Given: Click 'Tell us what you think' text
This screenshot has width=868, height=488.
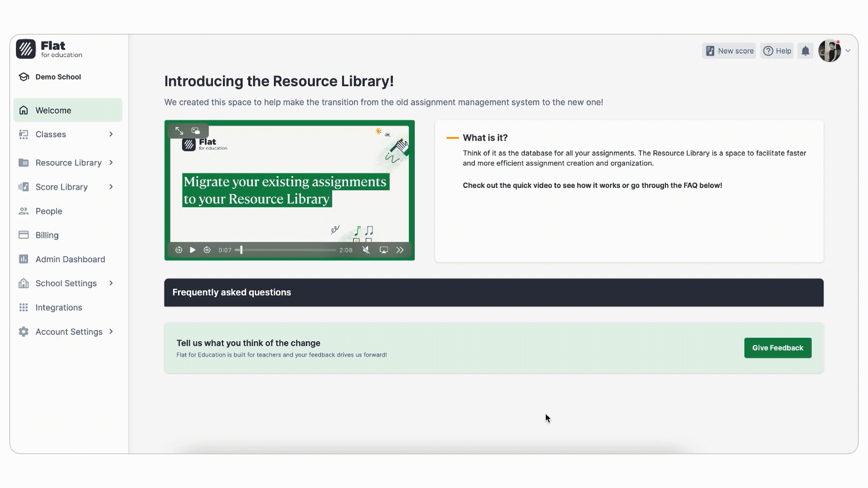Looking at the screenshot, I should [x=248, y=343].
